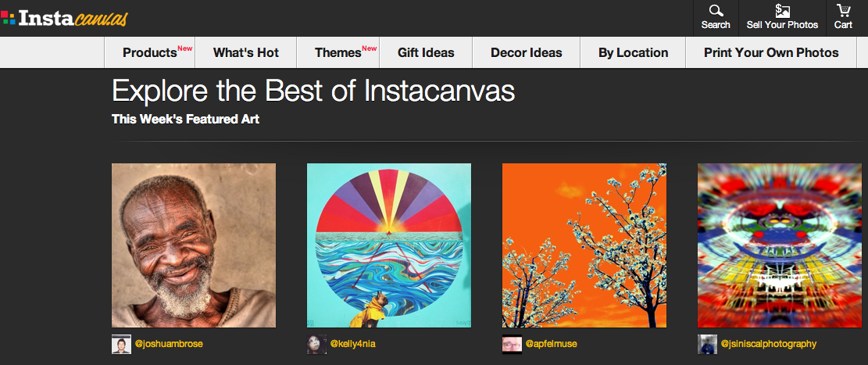The image size is (868, 365).
Task: Open the Themes menu item
Action: [338, 52]
